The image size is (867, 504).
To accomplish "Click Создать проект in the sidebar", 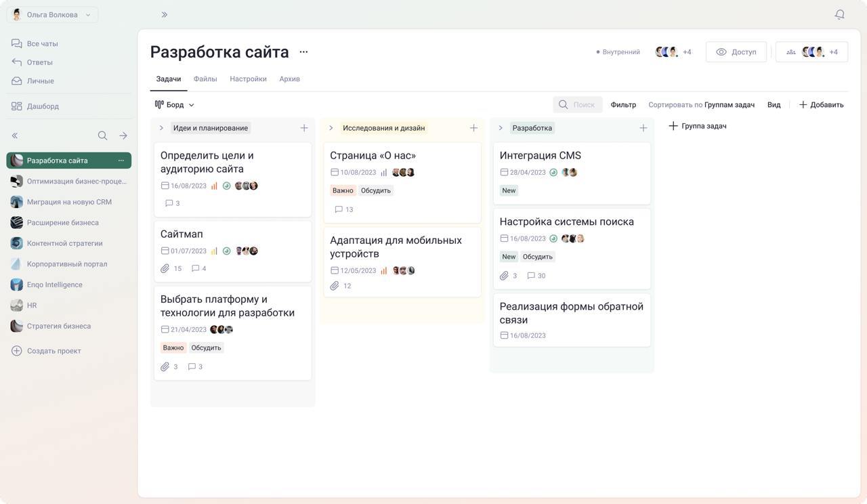I will pyautogui.click(x=47, y=350).
